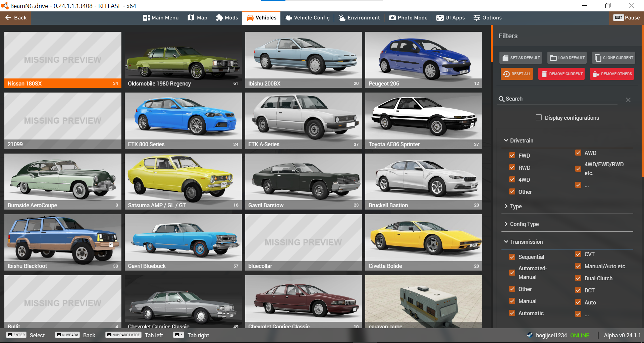Image resolution: width=644 pixels, height=343 pixels.
Task: Select the Gavril Barstow thumbnail
Action: pos(304,181)
